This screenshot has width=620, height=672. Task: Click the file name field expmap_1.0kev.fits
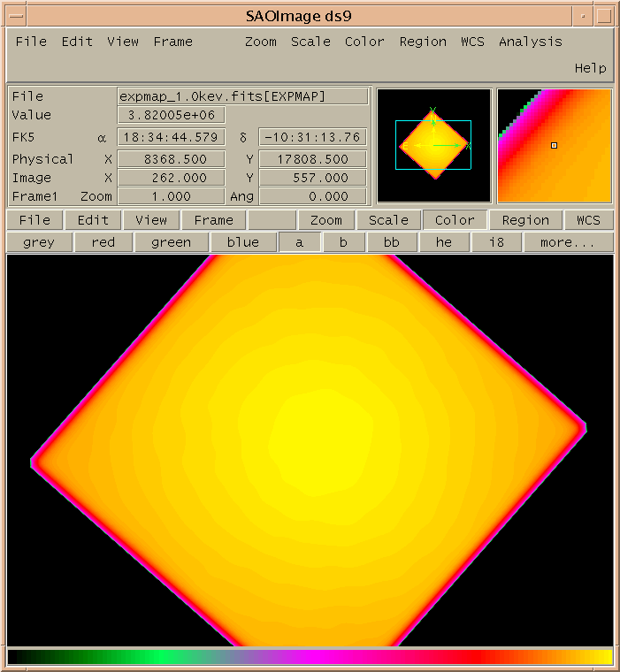tap(242, 96)
